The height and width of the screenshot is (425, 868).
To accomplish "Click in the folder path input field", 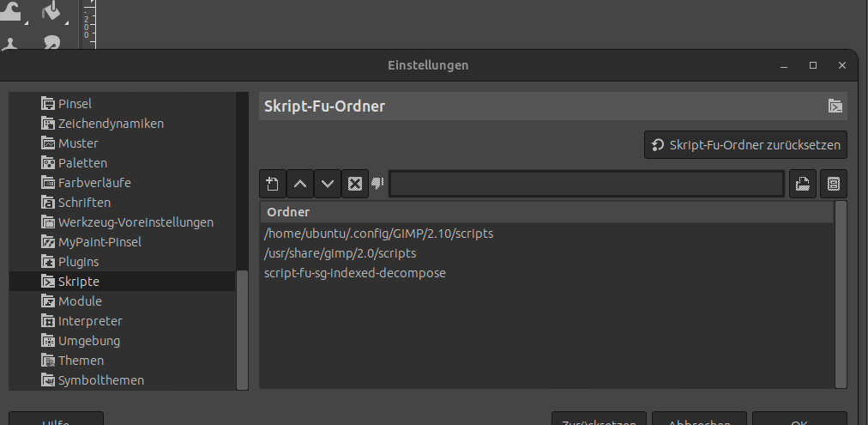I will (586, 184).
